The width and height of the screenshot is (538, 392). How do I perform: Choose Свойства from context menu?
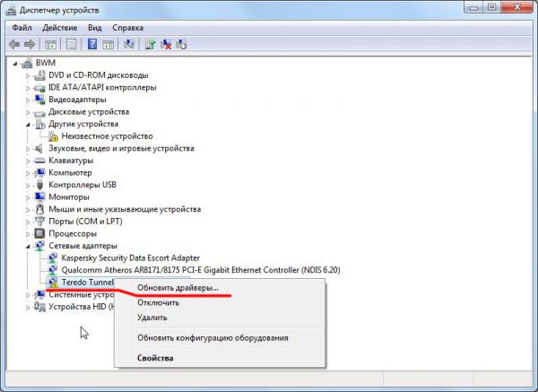pyautogui.click(x=220, y=358)
